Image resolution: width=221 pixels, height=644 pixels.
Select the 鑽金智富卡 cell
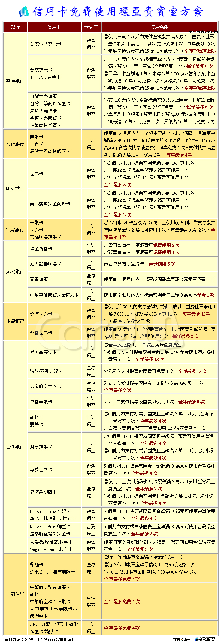54,249
